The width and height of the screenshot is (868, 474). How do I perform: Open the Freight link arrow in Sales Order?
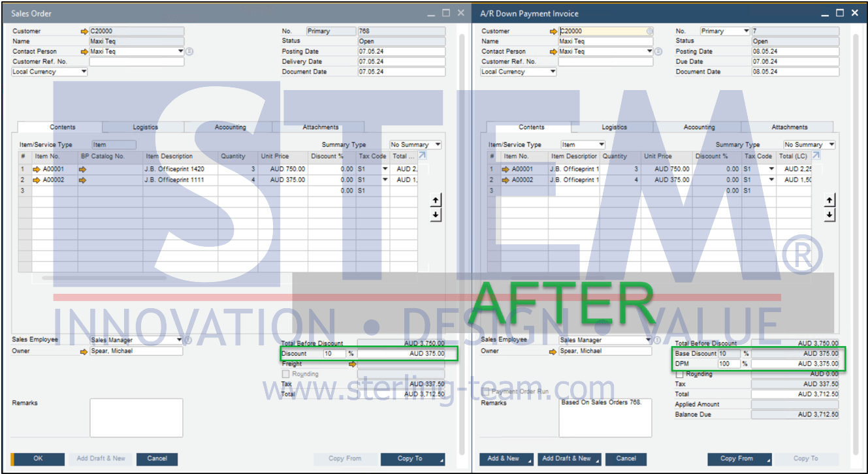[352, 364]
